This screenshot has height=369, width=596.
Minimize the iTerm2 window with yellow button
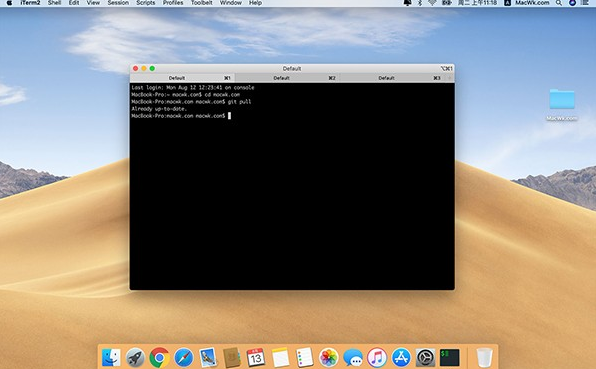[144, 68]
